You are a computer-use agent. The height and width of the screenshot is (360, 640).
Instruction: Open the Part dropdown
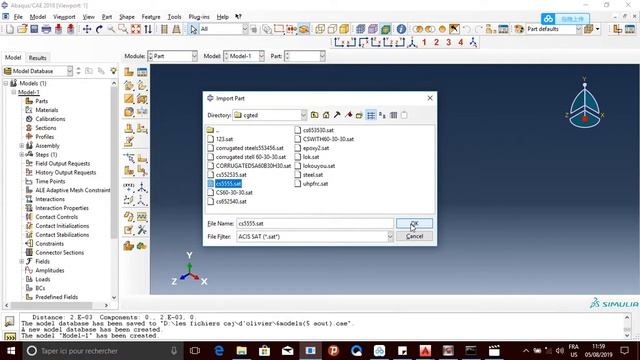coord(322,56)
